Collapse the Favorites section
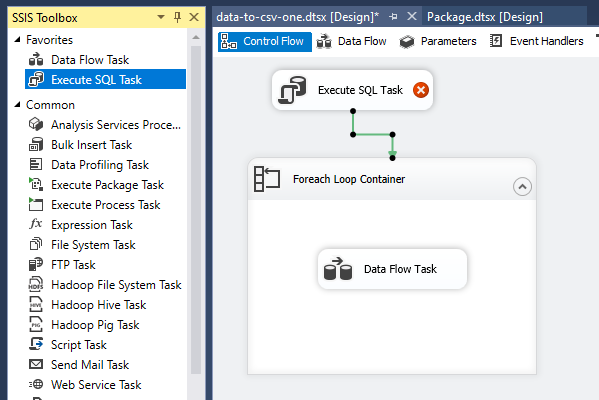 pyautogui.click(x=17, y=39)
